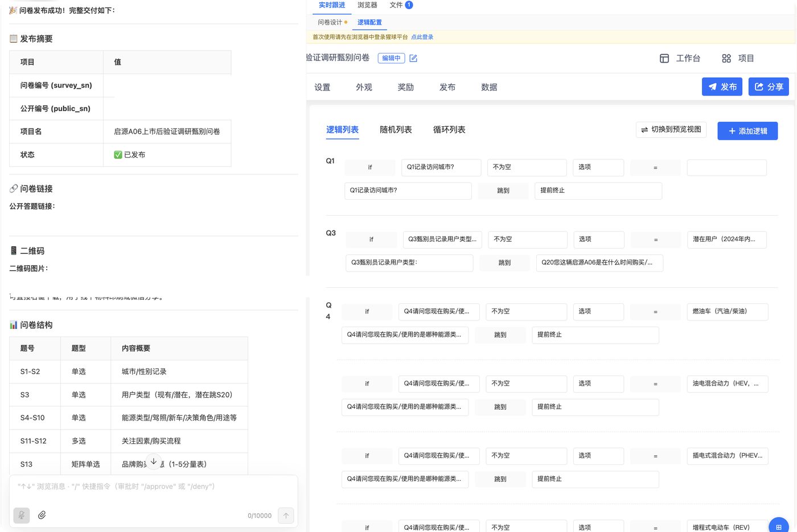797x532 pixels.
Task: Click the blue floating round button
Action: [x=778, y=526]
